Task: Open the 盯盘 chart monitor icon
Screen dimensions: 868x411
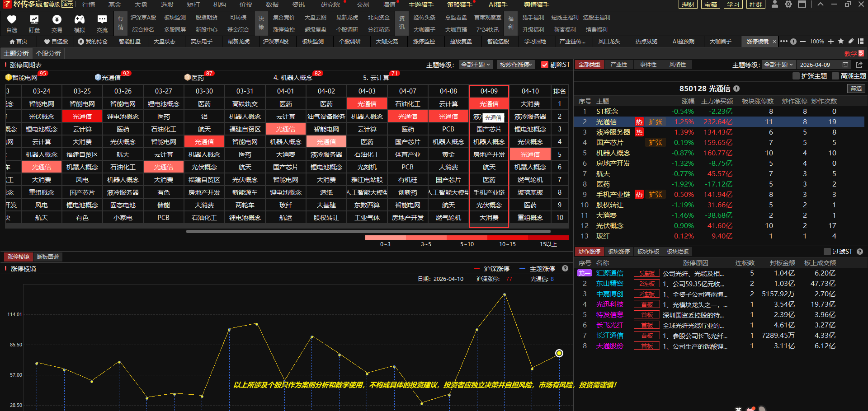Action: [x=34, y=20]
